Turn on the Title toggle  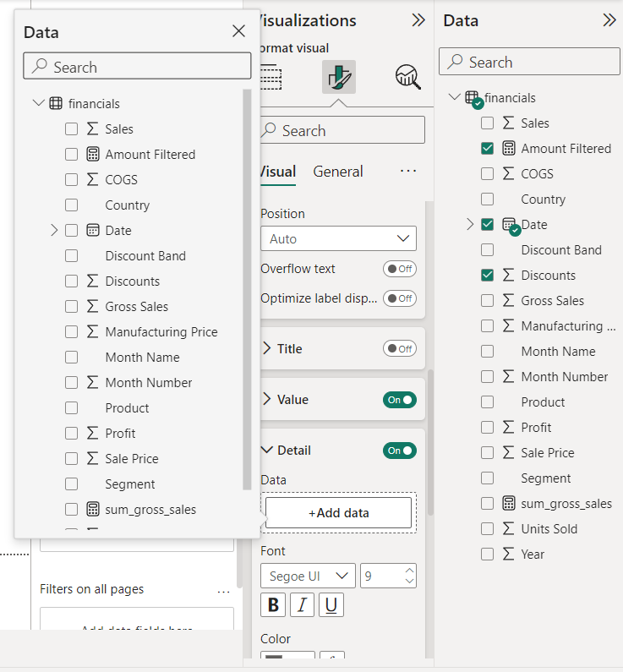coord(400,349)
